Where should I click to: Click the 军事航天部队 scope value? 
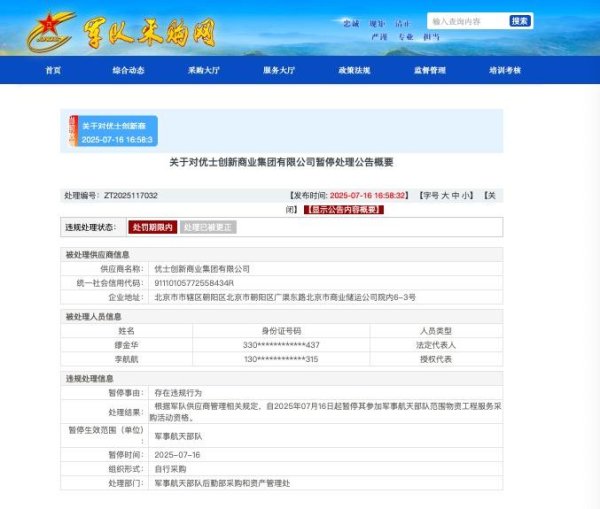178,436
